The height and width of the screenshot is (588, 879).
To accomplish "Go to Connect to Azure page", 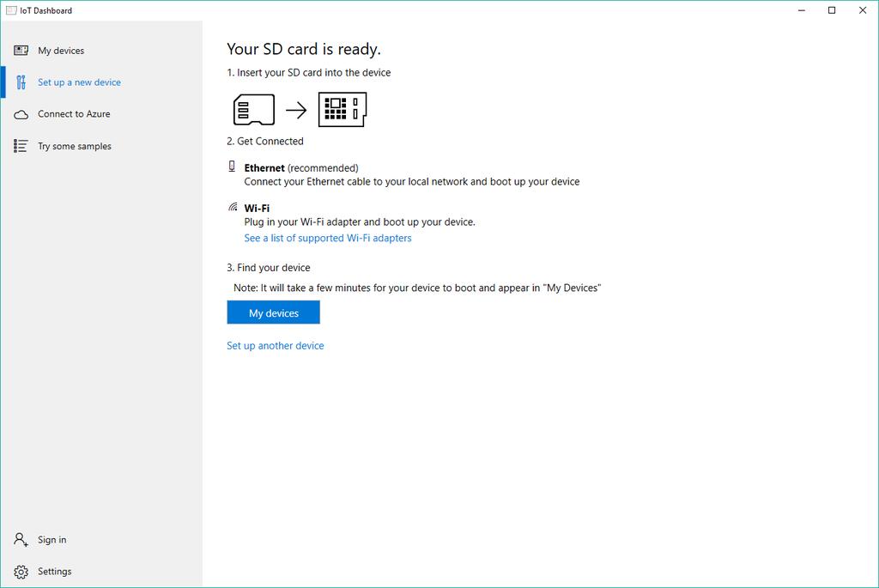I will [101, 114].
